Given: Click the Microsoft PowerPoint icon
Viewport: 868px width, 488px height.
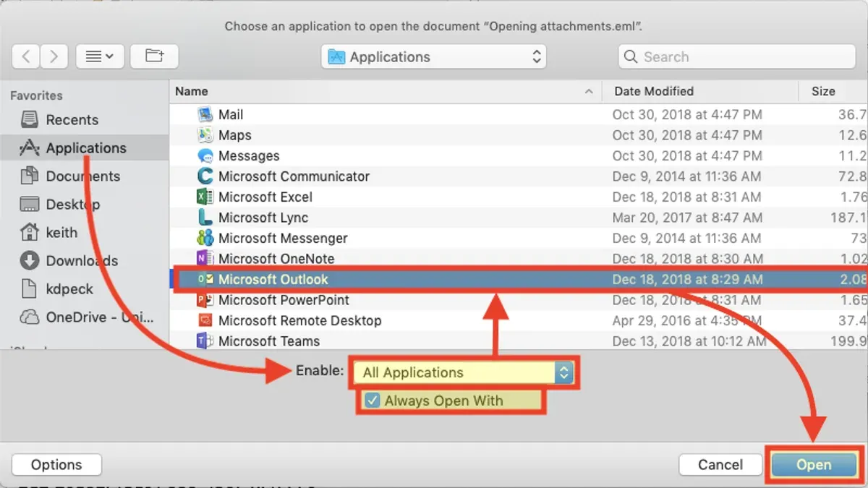Looking at the screenshot, I should [205, 300].
